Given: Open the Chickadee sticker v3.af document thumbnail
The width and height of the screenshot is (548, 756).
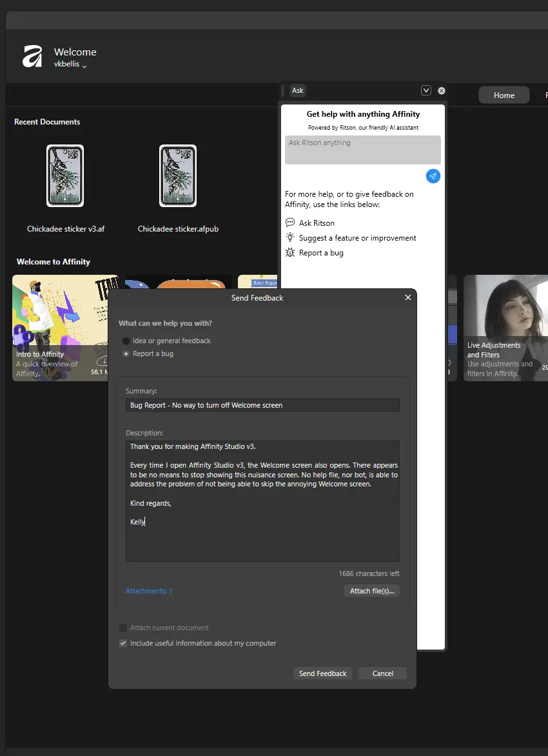Looking at the screenshot, I should 65,176.
